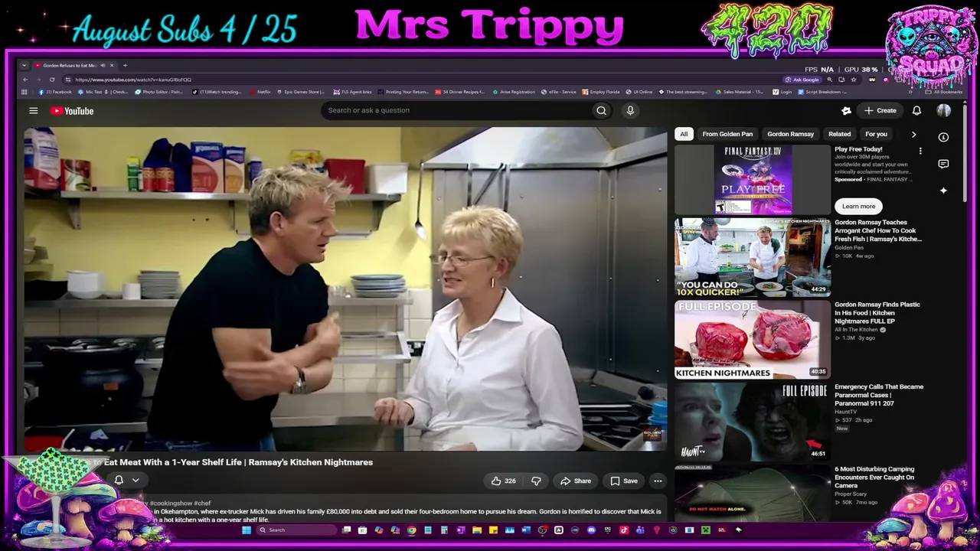Viewport: 980px width, 551px height.
Task: Reload the page in Chrome
Action: [x=52, y=80]
